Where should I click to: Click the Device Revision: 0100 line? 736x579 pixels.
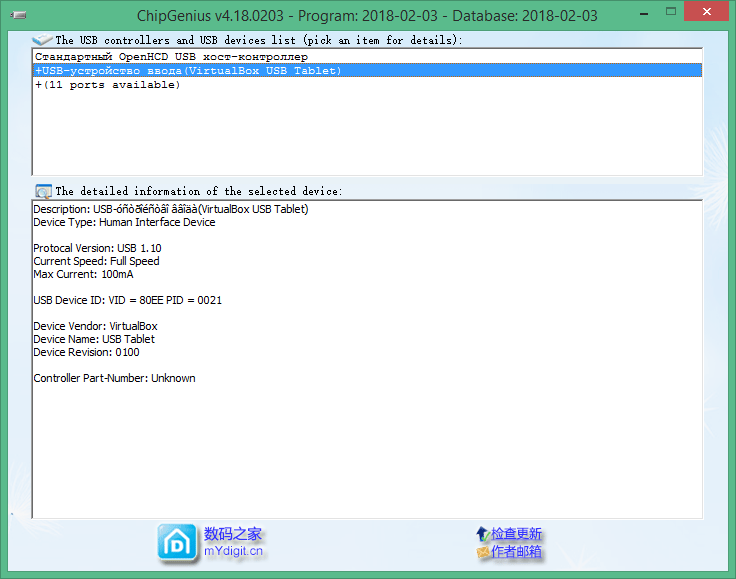point(86,352)
